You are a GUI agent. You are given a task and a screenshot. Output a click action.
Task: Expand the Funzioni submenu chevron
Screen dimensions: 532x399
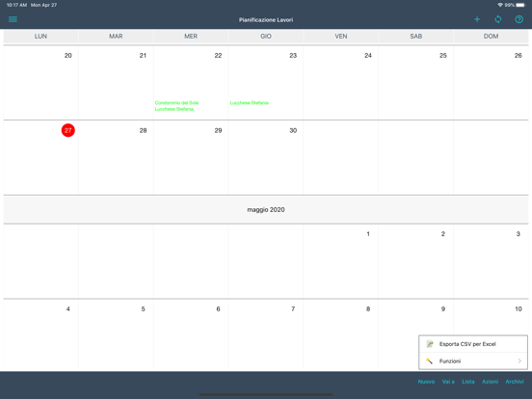coord(519,361)
